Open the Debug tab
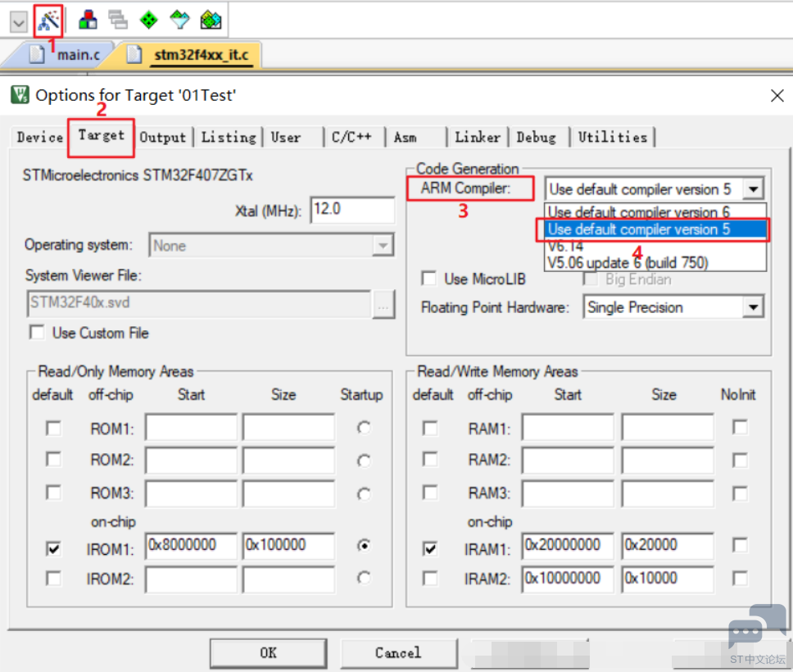The image size is (793, 672). click(x=536, y=137)
